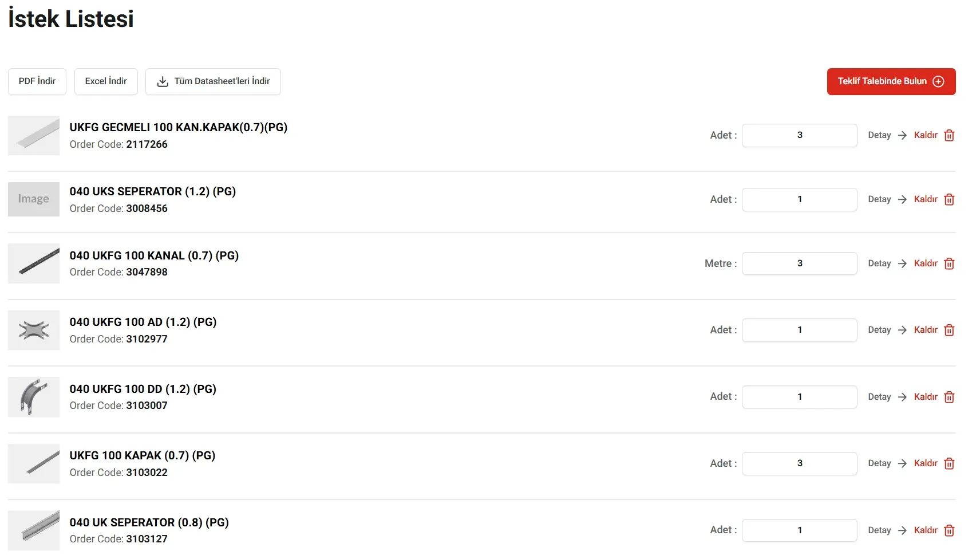980x559 pixels.
Task: Click Detay arrow for 040 UKFG 100 DD
Action: 902,397
